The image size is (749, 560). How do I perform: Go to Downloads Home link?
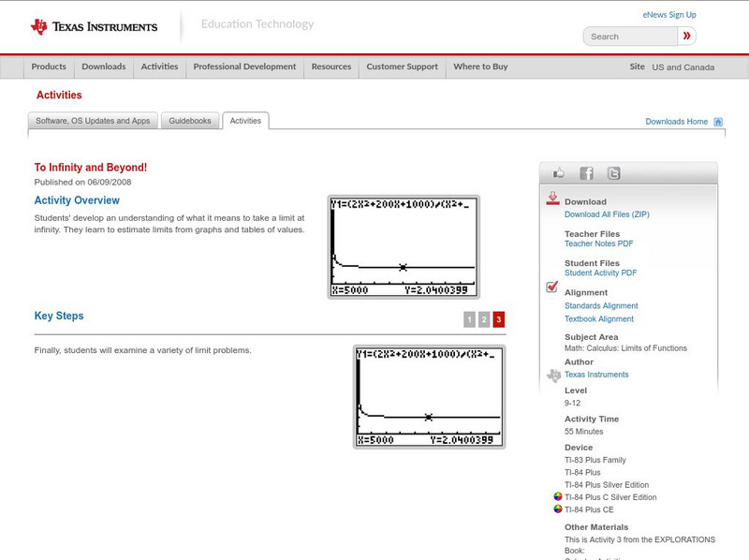(x=676, y=122)
